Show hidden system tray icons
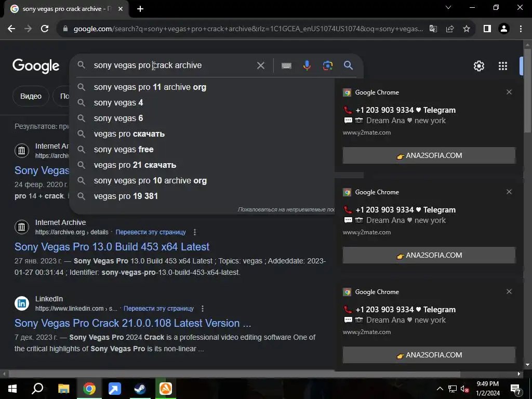Screen dimensions: 532x399 [x=440, y=389]
